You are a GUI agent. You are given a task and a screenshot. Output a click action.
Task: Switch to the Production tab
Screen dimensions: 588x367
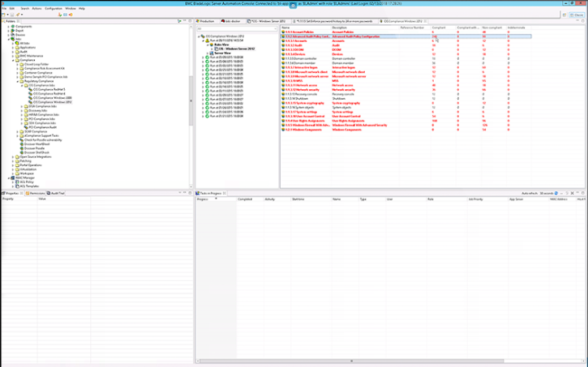tap(205, 21)
